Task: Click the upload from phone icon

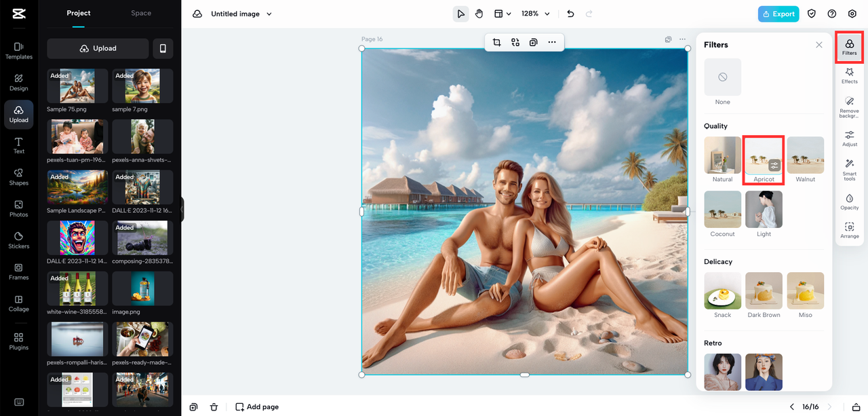Action: pyautogui.click(x=163, y=48)
